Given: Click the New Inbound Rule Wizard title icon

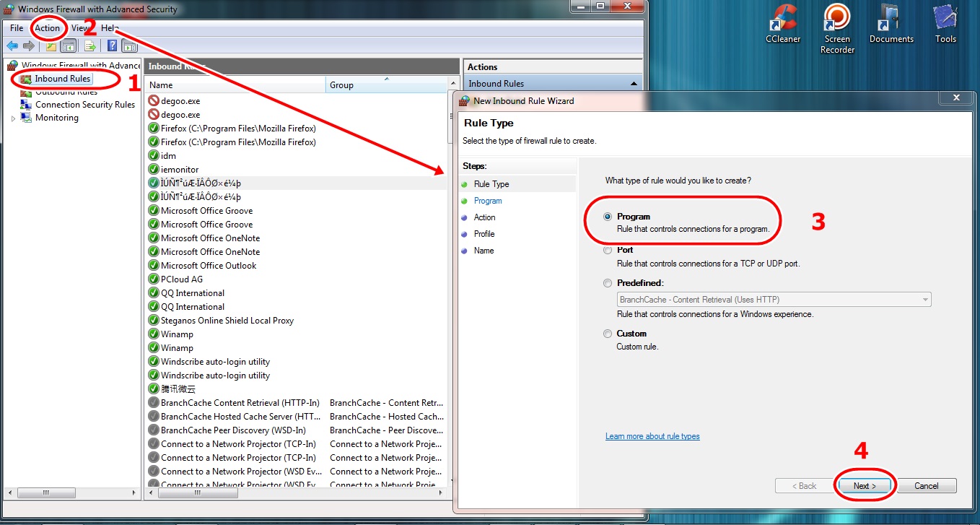Looking at the screenshot, I should pyautogui.click(x=464, y=101).
